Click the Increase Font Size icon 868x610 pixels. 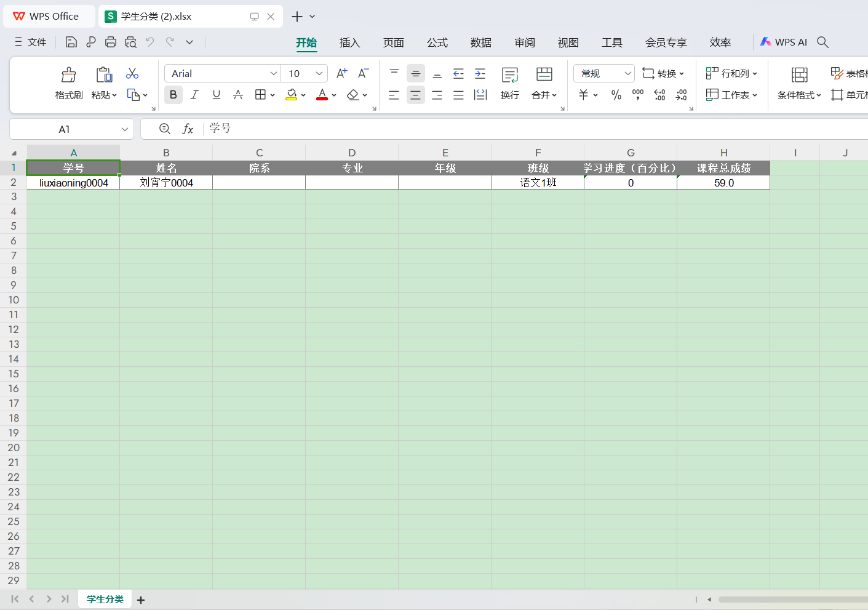tap(342, 73)
